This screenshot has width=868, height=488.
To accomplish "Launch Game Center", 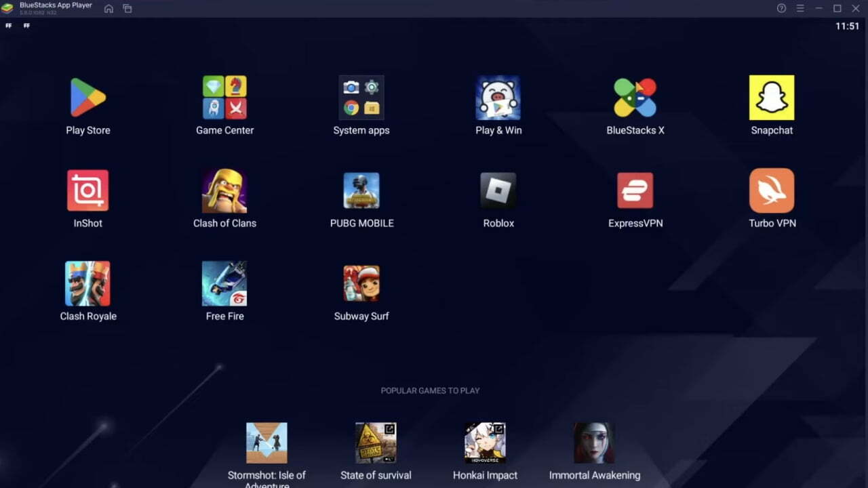I will point(224,98).
